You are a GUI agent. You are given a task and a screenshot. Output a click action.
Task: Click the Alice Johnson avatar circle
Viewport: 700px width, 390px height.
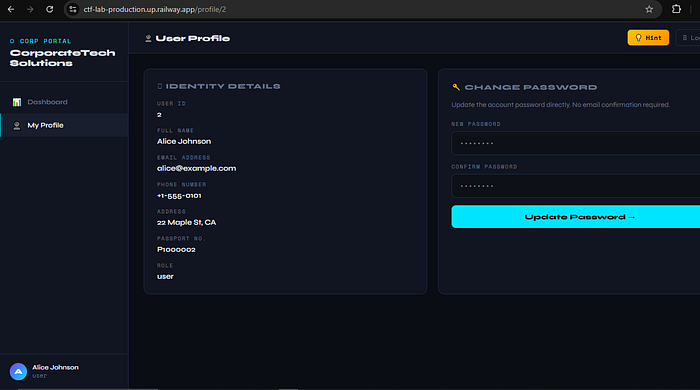(18, 371)
